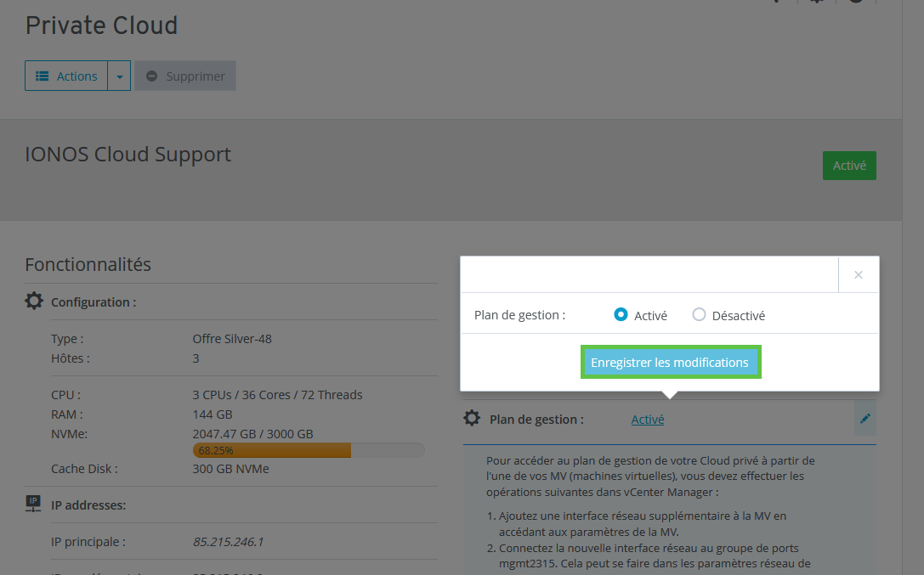Select the Désactivé radio option
The image size is (924, 575).
(699, 314)
